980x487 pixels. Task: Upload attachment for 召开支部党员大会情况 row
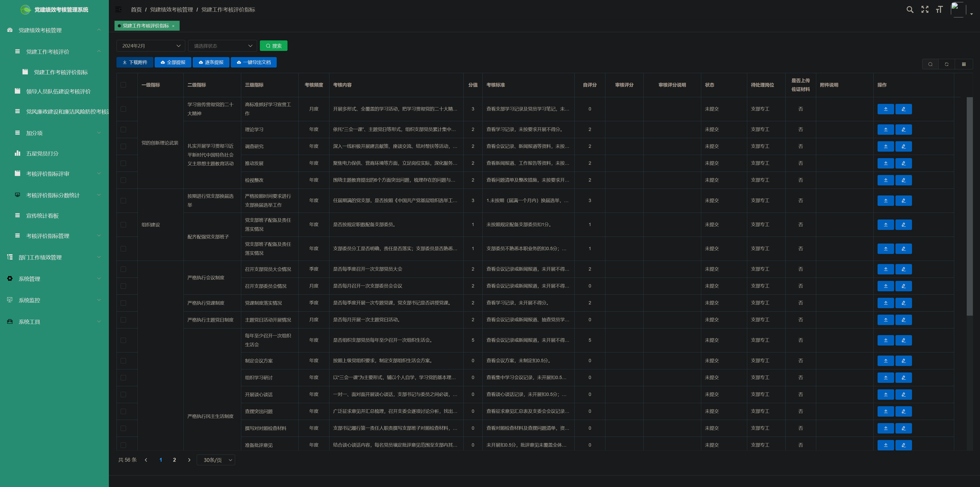(885, 269)
